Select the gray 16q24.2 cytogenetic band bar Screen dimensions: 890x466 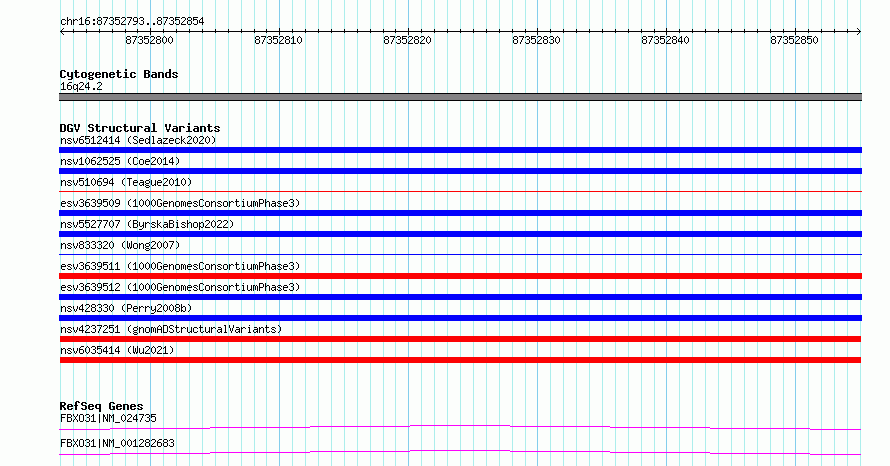click(460, 97)
